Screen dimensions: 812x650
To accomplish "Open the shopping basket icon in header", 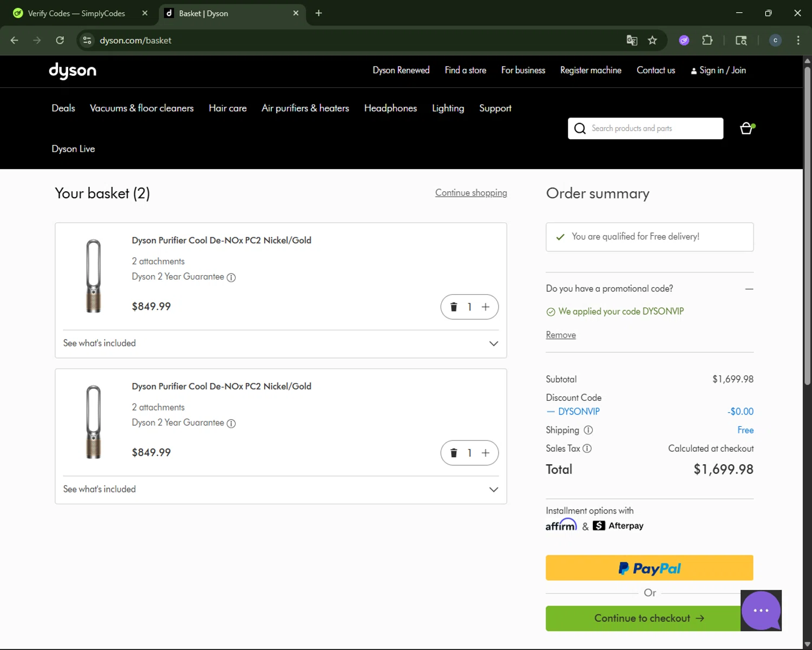I will pos(746,128).
